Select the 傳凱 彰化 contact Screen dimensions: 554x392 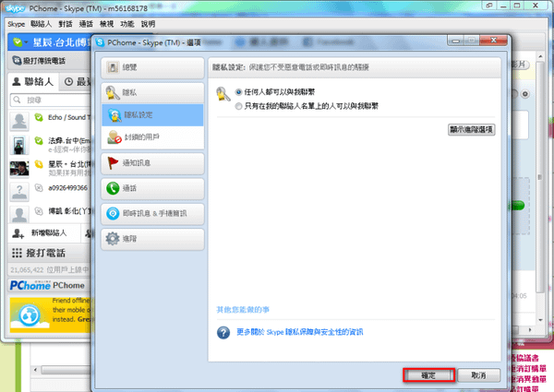pos(50,213)
